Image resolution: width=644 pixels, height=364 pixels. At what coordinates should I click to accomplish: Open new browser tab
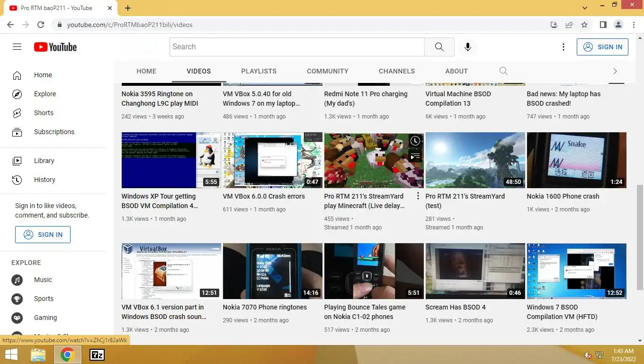coord(128,8)
